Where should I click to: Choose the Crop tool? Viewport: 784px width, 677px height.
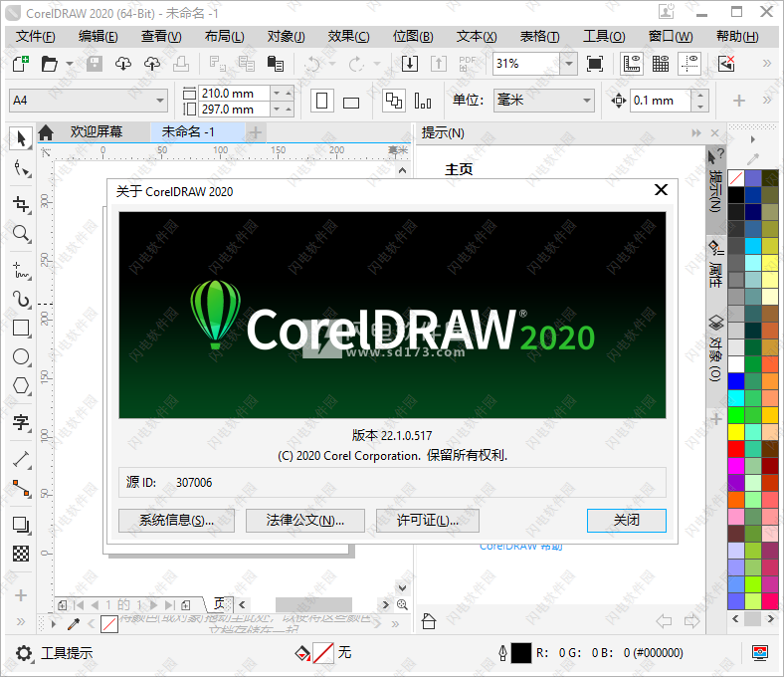coord(21,204)
